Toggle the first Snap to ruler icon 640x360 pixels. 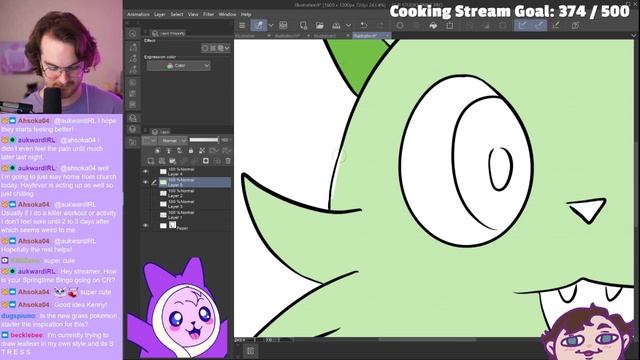pyautogui.click(x=522, y=25)
